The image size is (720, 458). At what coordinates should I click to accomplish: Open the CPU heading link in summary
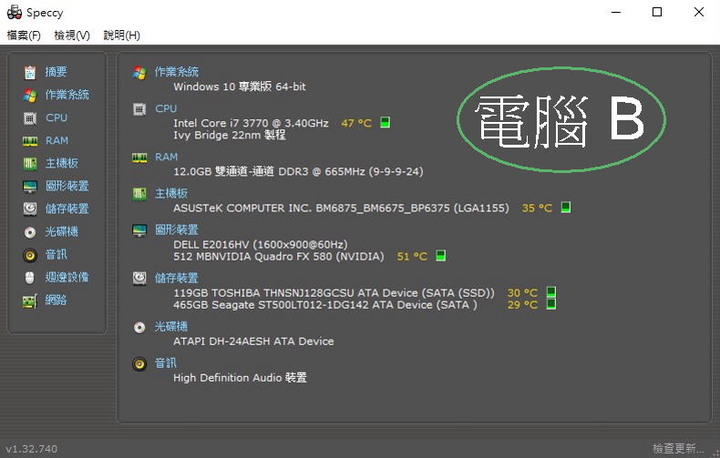(x=166, y=108)
